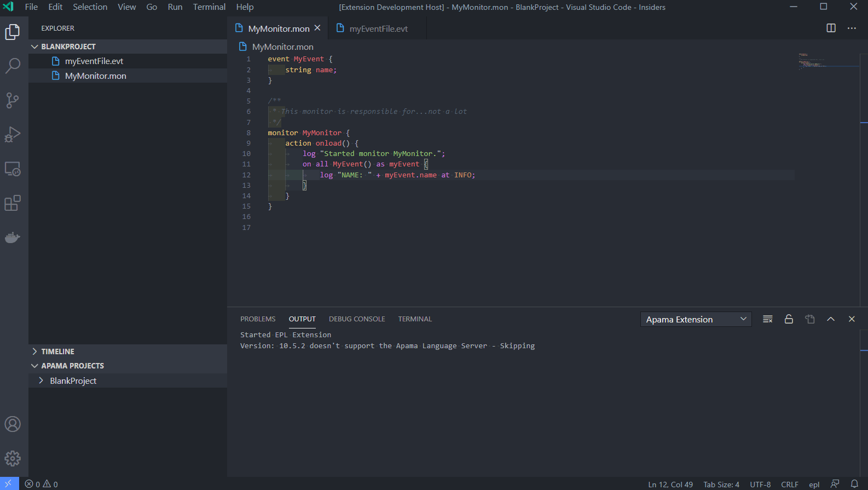
Task: Change line endings via CRLF status item
Action: tap(790, 484)
